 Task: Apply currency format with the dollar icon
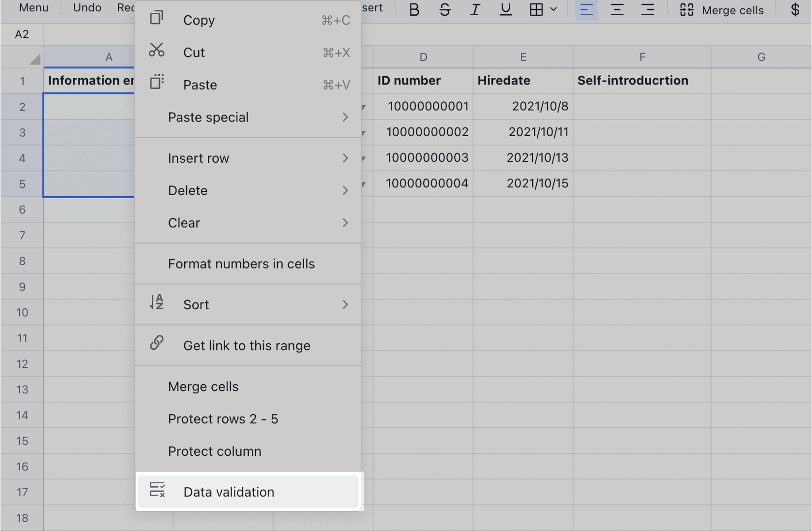[x=795, y=9]
